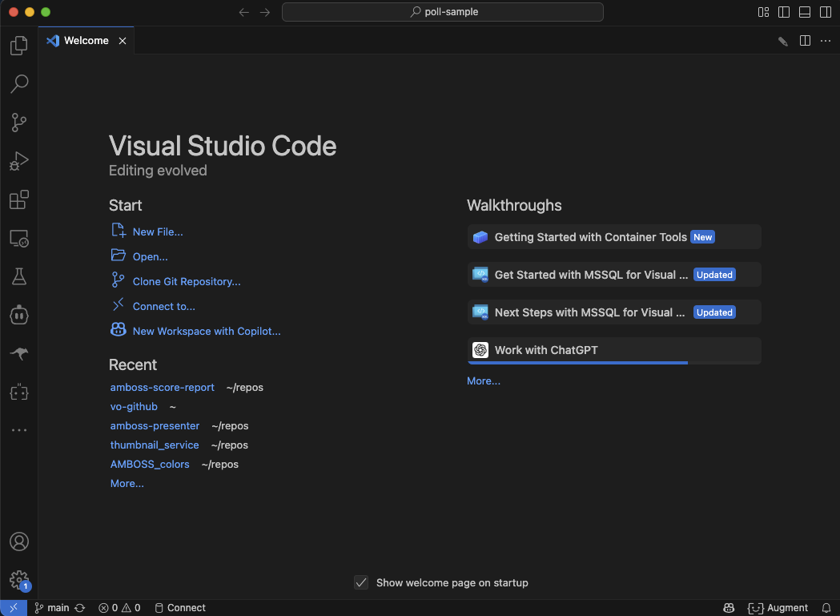
Task: Open the Search view
Action: 18,84
